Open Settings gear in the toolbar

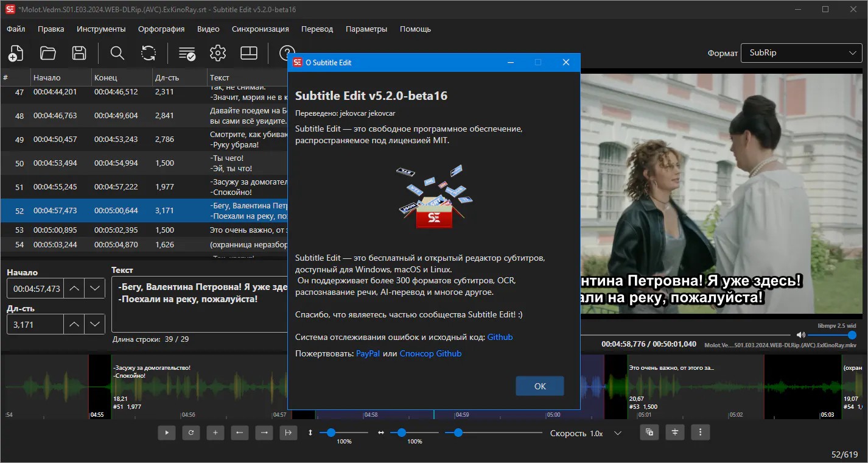(x=218, y=53)
